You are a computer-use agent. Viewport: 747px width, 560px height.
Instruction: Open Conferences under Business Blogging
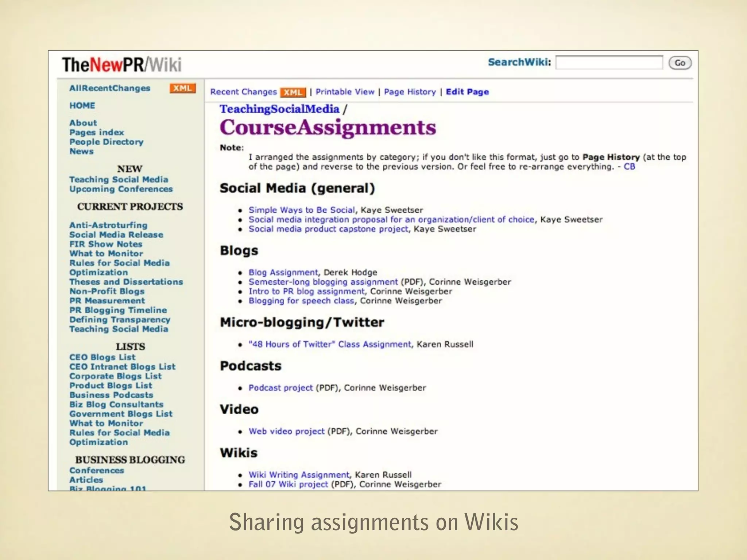97,471
